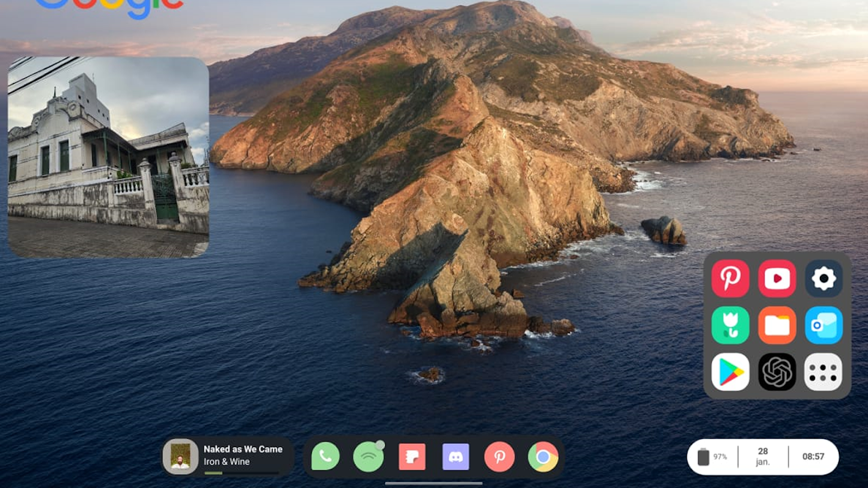Click the Google logo widget
This screenshot has width=868, height=488.
point(110,9)
